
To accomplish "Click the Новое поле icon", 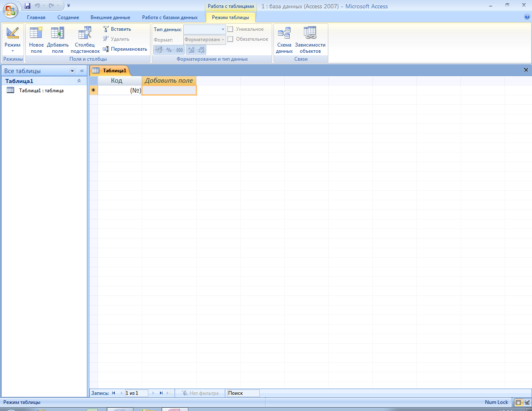I will pyautogui.click(x=36, y=33).
